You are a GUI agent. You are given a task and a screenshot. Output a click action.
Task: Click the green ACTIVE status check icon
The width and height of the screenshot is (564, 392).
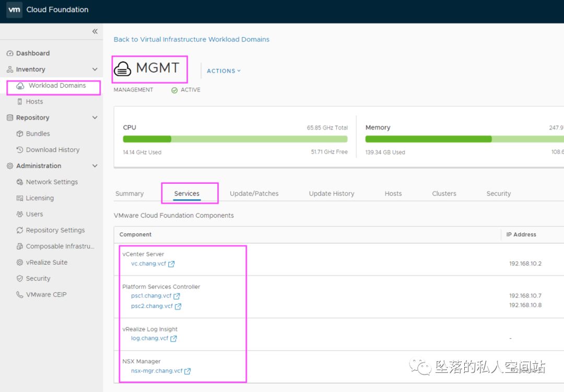point(174,90)
